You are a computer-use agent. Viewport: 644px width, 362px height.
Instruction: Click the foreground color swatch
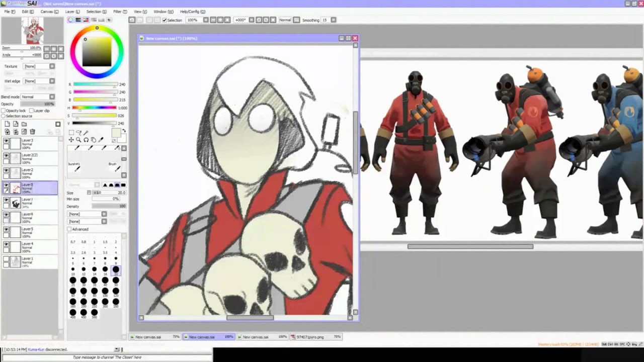tap(116, 133)
